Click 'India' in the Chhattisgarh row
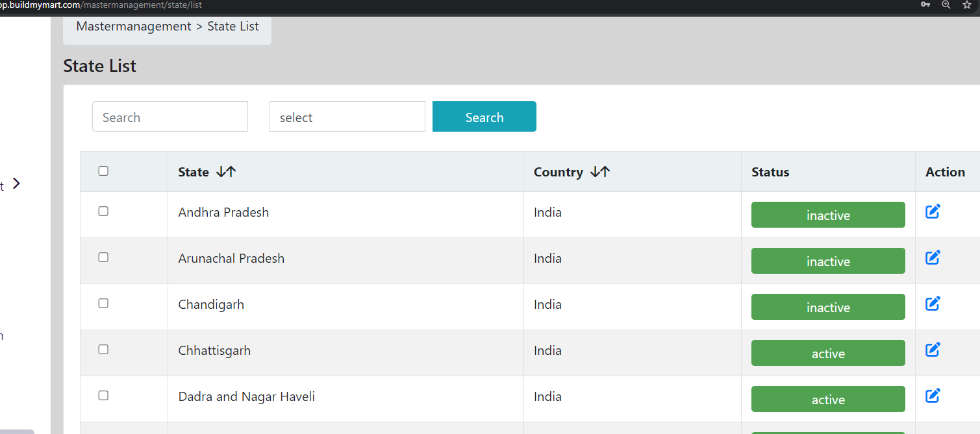Viewport: 980px width, 434px height. pyautogui.click(x=547, y=350)
